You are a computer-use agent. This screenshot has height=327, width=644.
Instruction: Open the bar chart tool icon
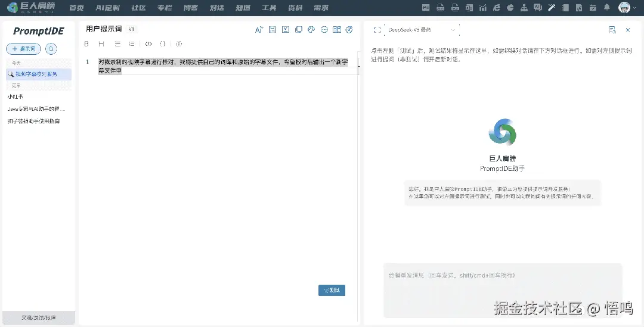click(483, 7)
